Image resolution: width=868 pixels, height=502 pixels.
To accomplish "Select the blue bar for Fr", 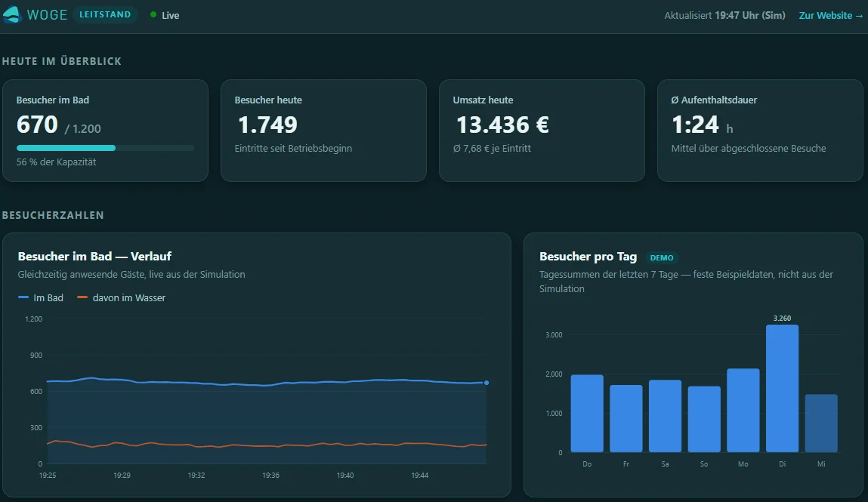I will [x=626, y=418].
